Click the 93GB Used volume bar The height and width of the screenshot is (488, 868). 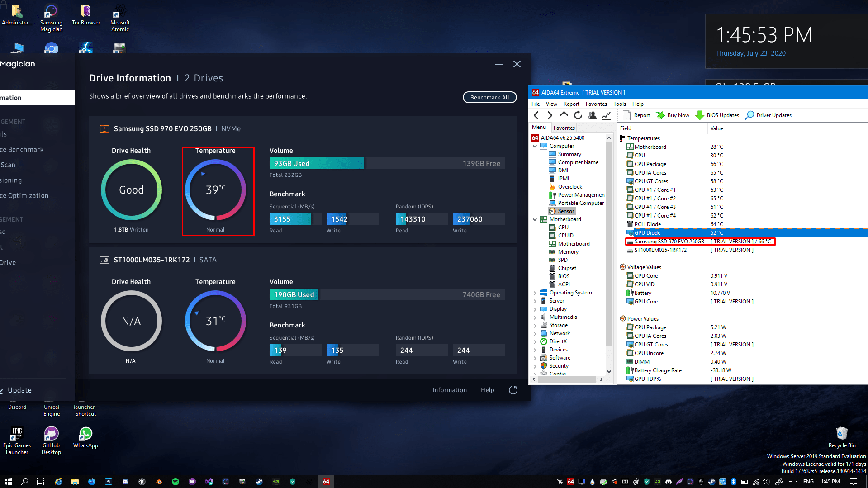pyautogui.click(x=316, y=163)
